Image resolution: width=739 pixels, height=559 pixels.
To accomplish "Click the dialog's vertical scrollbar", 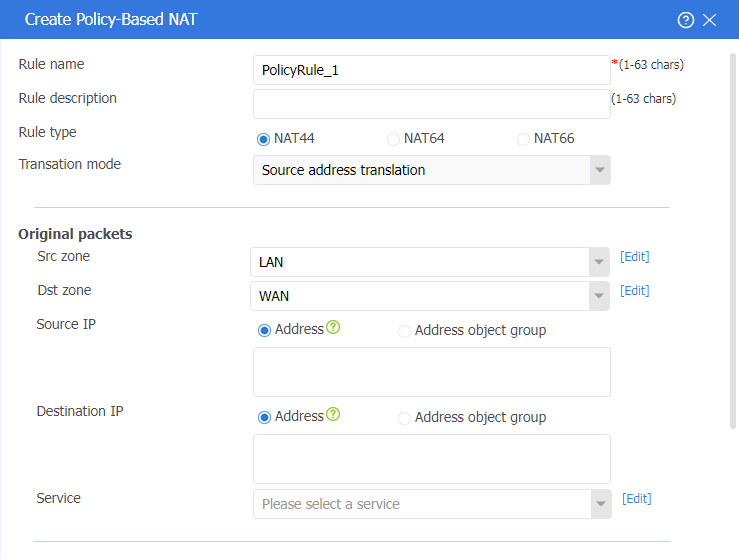I will (x=733, y=240).
